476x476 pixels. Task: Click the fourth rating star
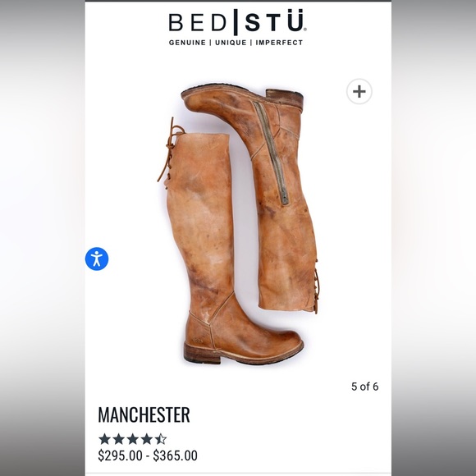(x=146, y=439)
